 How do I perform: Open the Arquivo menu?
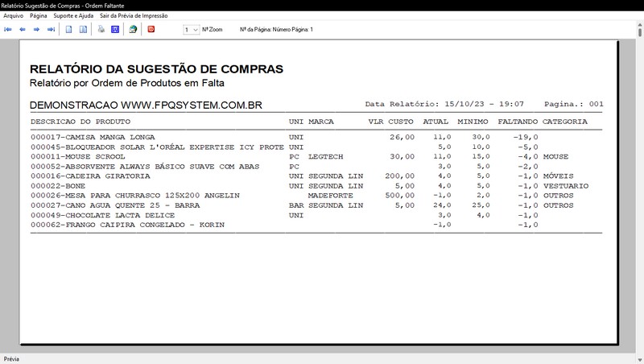click(x=14, y=15)
